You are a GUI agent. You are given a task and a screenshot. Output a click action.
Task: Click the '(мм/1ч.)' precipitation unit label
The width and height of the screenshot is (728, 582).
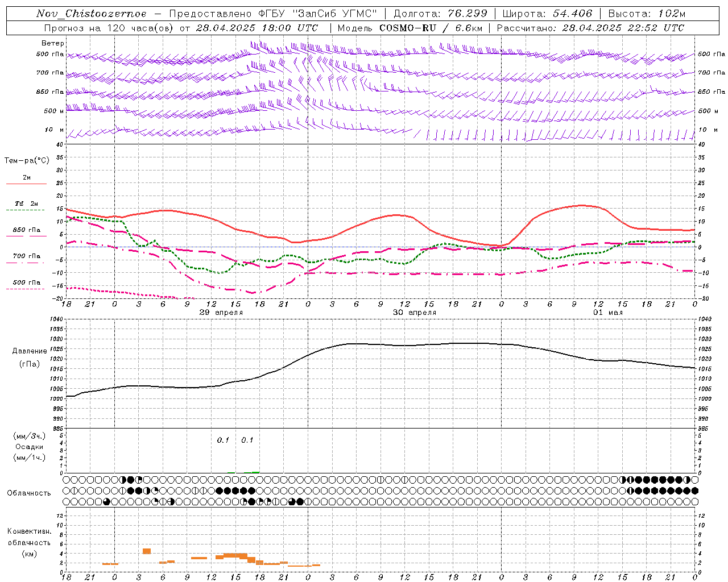coord(29,458)
